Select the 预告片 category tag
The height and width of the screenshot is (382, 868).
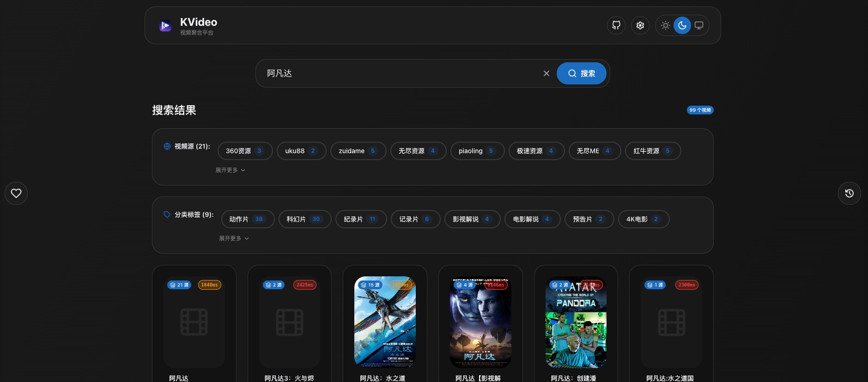point(589,219)
